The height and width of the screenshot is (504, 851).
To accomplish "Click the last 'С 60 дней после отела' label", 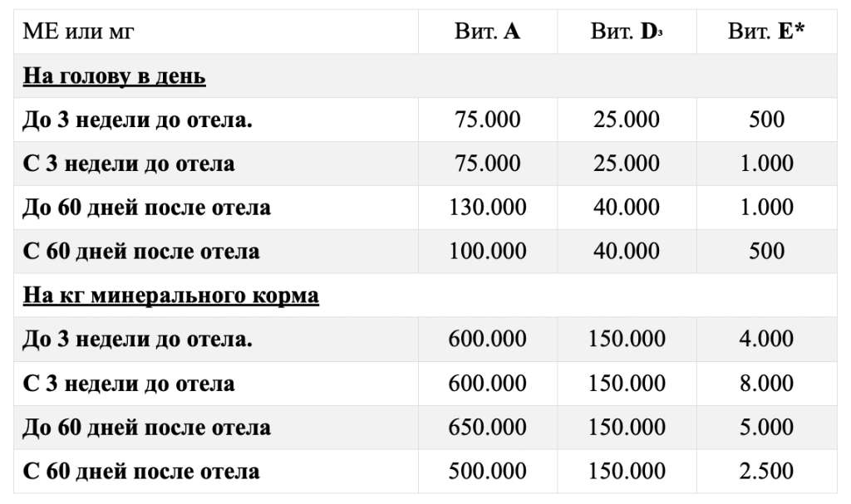I will (x=141, y=472).
